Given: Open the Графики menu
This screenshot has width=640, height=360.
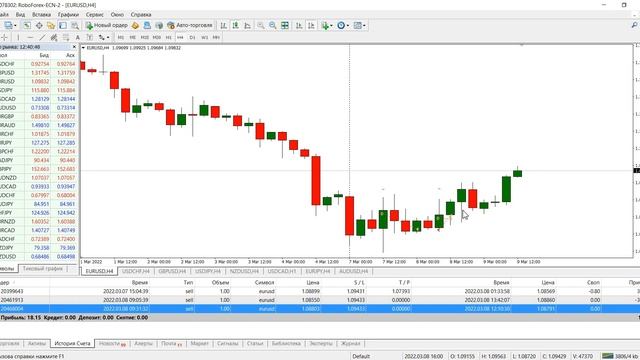Looking at the screenshot, I should point(68,14).
